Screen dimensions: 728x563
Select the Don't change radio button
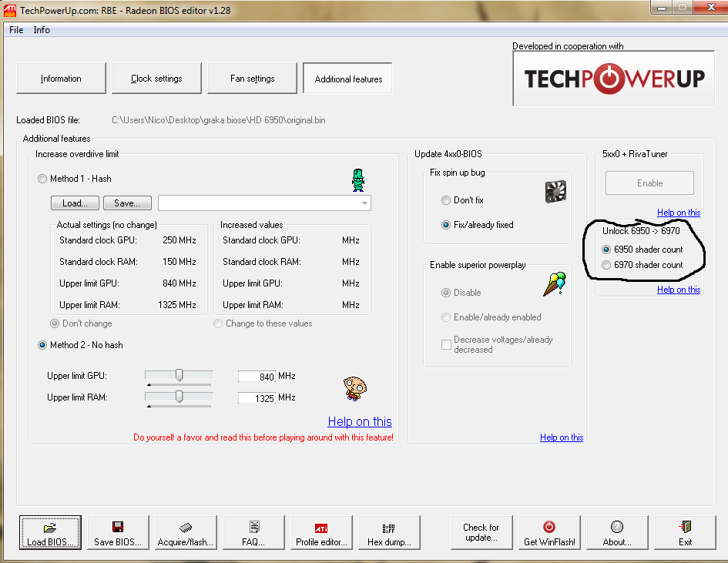click(x=55, y=323)
